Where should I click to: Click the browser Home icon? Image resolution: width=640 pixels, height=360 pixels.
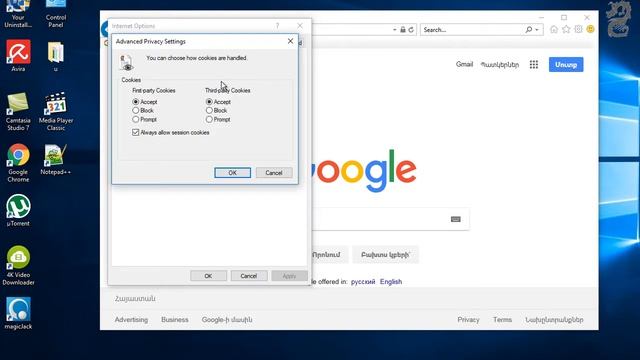[x=554, y=29]
